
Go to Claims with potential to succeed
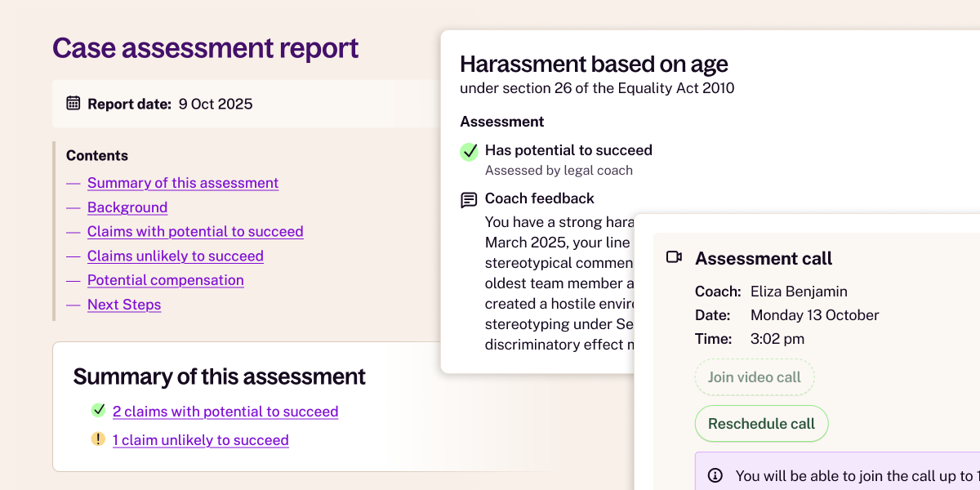(x=195, y=231)
